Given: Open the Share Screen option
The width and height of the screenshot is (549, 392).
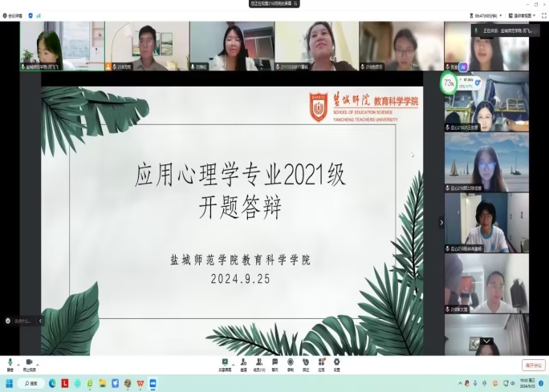Looking at the screenshot, I should [225, 362].
